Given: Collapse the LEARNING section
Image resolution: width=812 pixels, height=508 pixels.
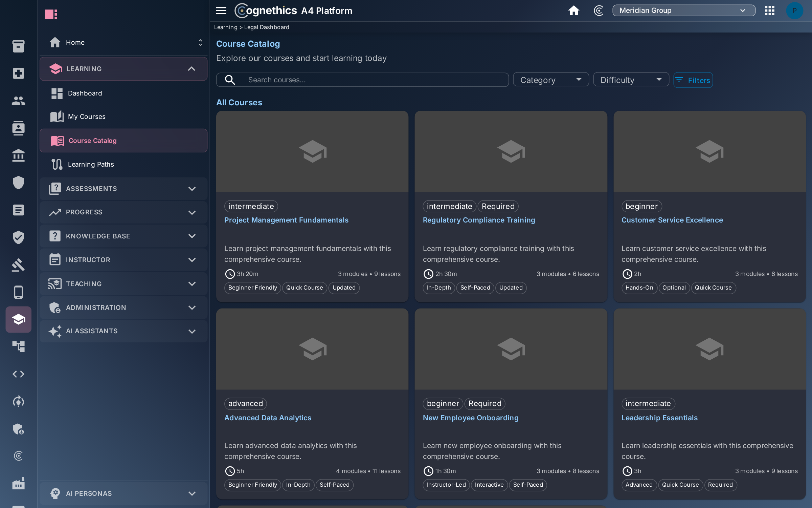Looking at the screenshot, I should pyautogui.click(x=123, y=69).
